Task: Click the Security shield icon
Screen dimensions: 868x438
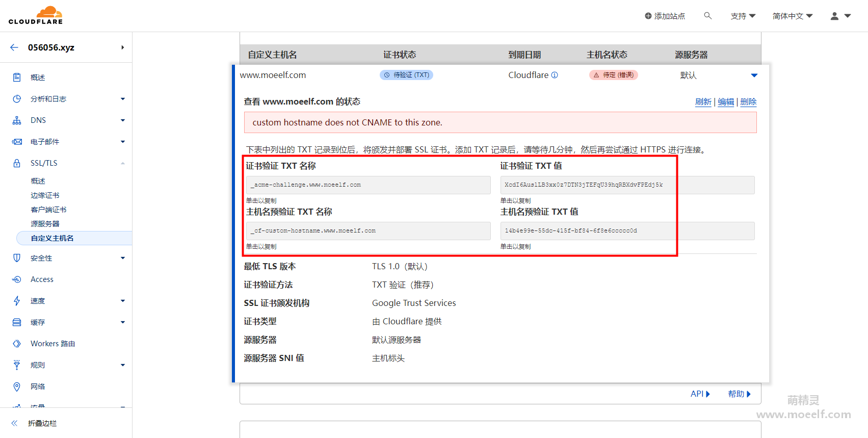Action: [17, 258]
